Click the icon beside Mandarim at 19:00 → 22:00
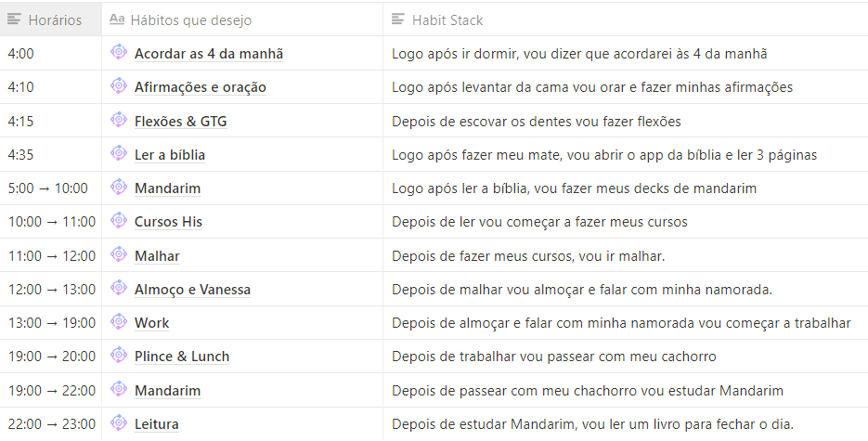The width and height of the screenshot is (868, 441). (x=118, y=390)
